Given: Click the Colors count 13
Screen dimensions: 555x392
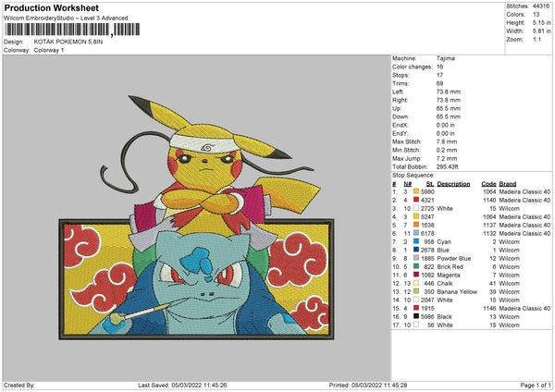Looking at the screenshot, I should pos(536,15).
